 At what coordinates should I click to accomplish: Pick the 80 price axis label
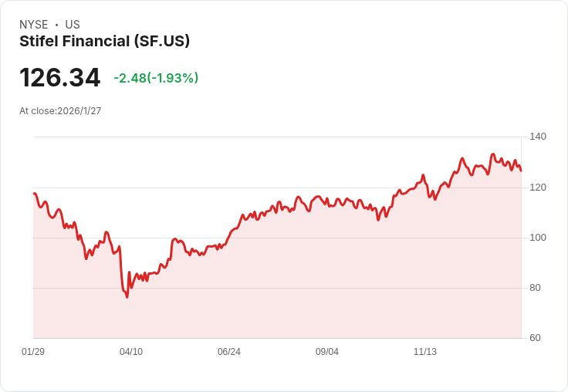(535, 288)
